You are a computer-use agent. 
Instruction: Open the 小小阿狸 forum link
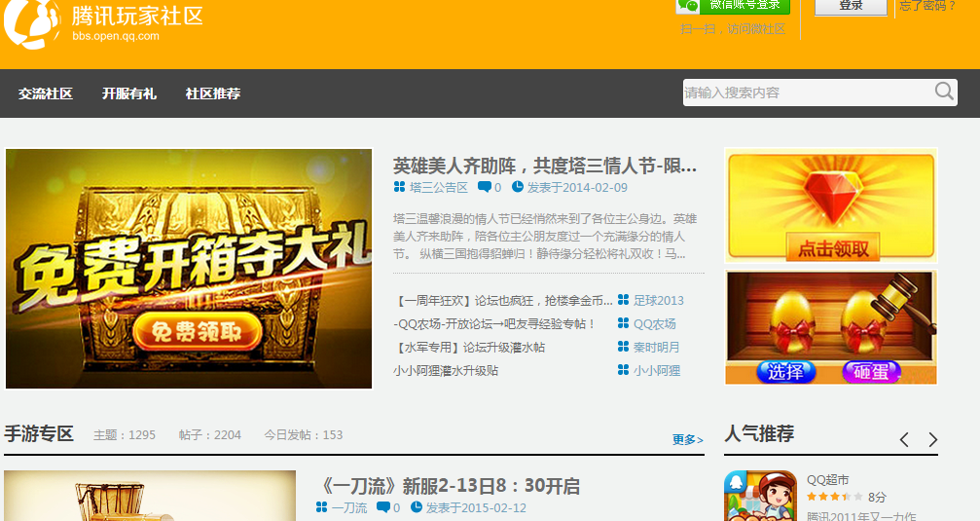click(656, 370)
